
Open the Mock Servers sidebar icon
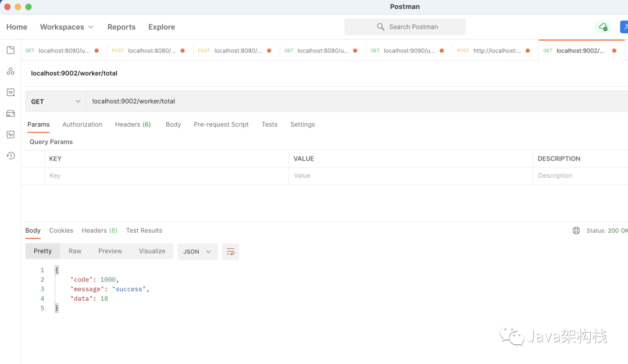click(10, 113)
